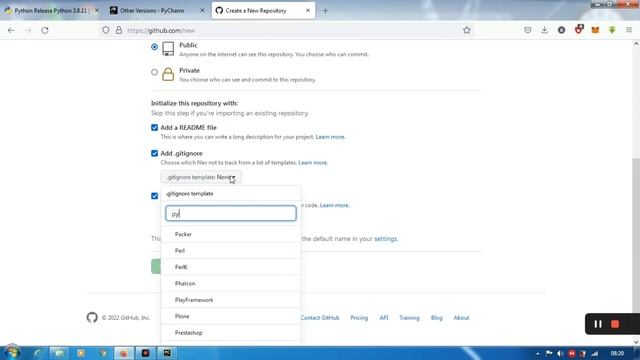Choose Phalcon from the template list
This screenshot has height=360, width=640.
click(231, 283)
